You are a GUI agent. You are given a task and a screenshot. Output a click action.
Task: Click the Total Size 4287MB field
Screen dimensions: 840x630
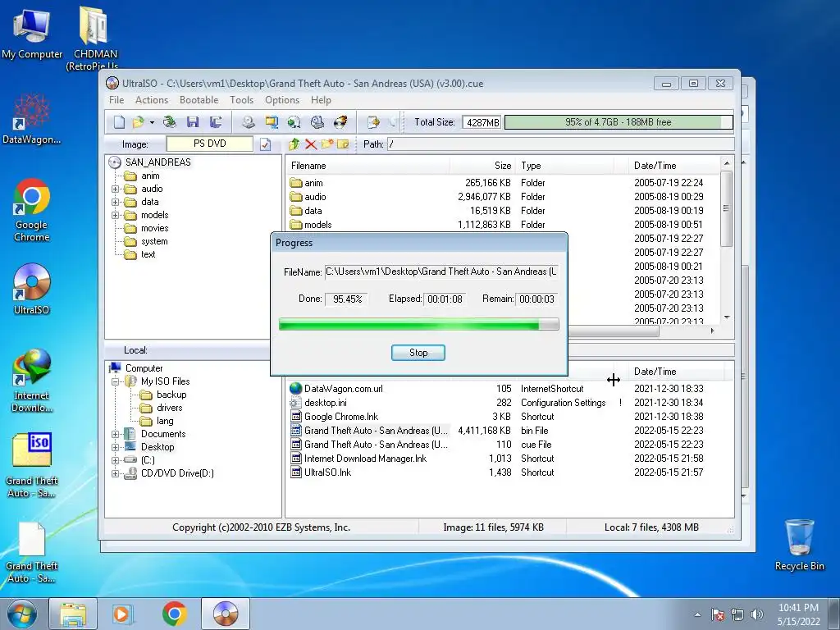click(482, 123)
